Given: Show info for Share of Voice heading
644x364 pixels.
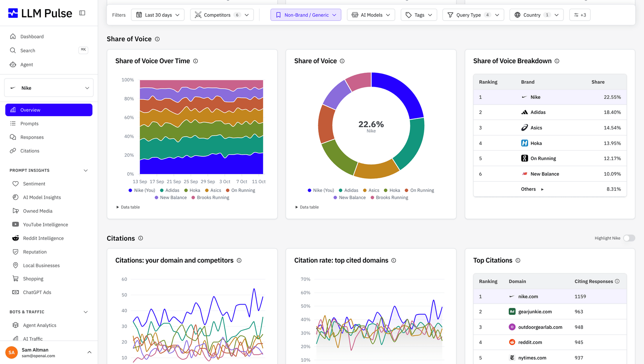Looking at the screenshot, I should (x=157, y=39).
